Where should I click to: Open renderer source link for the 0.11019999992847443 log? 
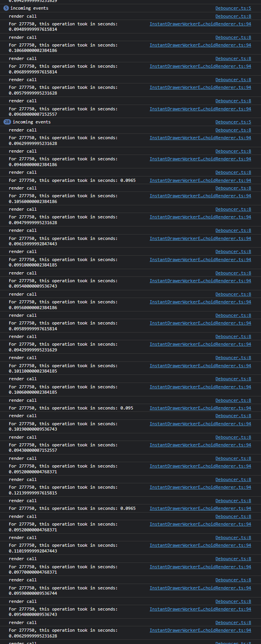click(x=200, y=545)
